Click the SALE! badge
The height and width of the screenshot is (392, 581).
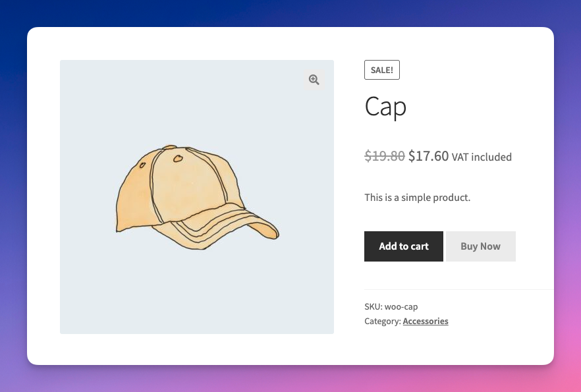click(x=382, y=69)
